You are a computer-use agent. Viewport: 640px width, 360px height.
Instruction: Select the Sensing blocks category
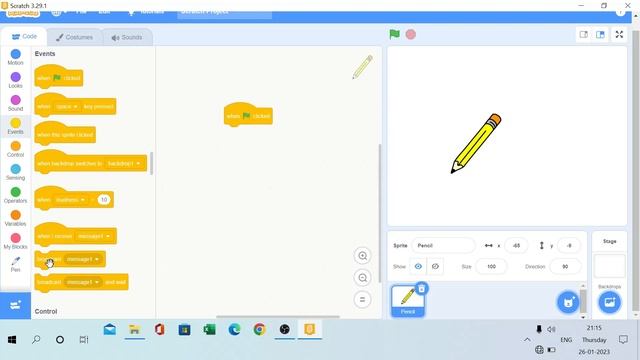click(x=16, y=172)
